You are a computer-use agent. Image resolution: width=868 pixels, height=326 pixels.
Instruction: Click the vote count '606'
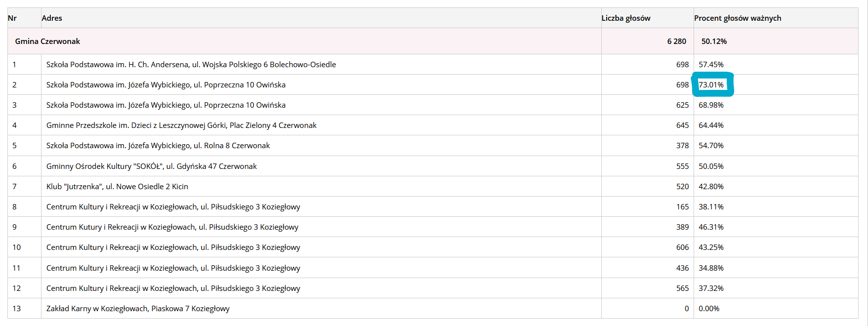(682, 247)
